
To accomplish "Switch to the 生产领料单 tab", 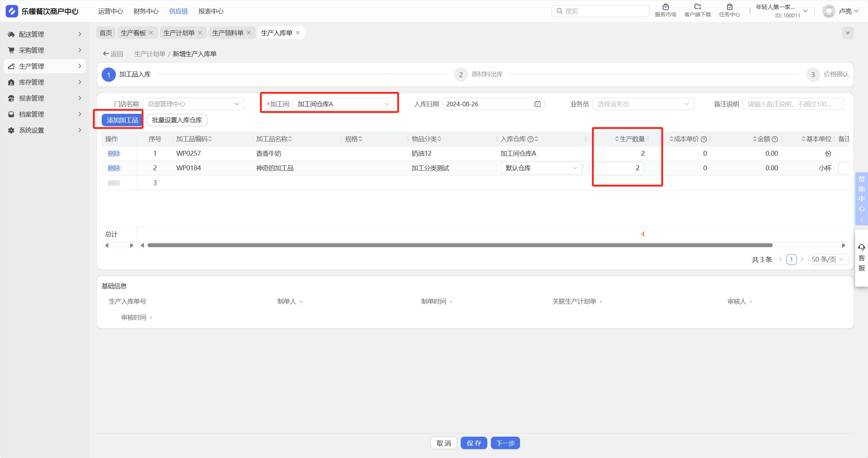I will coord(227,33).
